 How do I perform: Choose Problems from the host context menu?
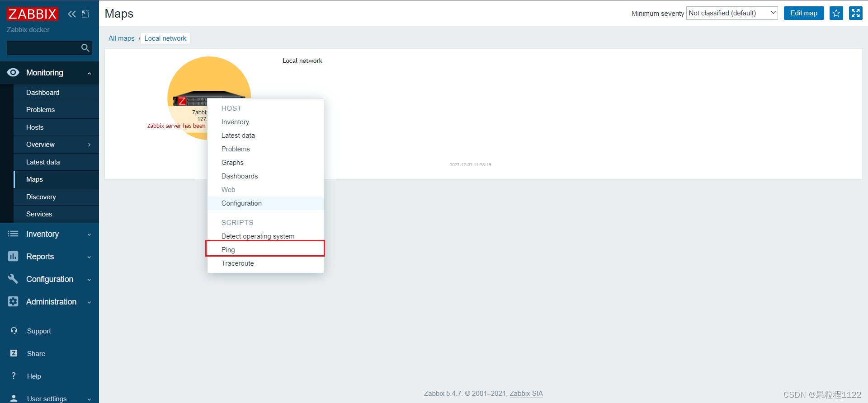coord(265,149)
